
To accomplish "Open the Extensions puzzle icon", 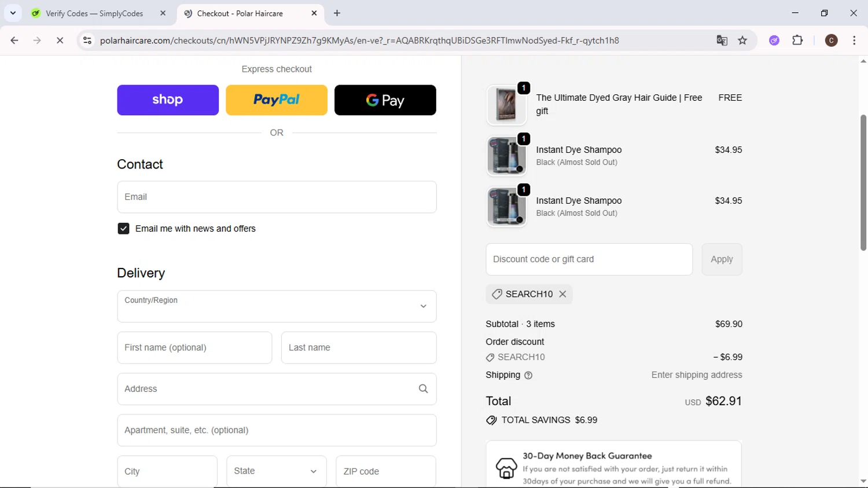I will click(797, 41).
